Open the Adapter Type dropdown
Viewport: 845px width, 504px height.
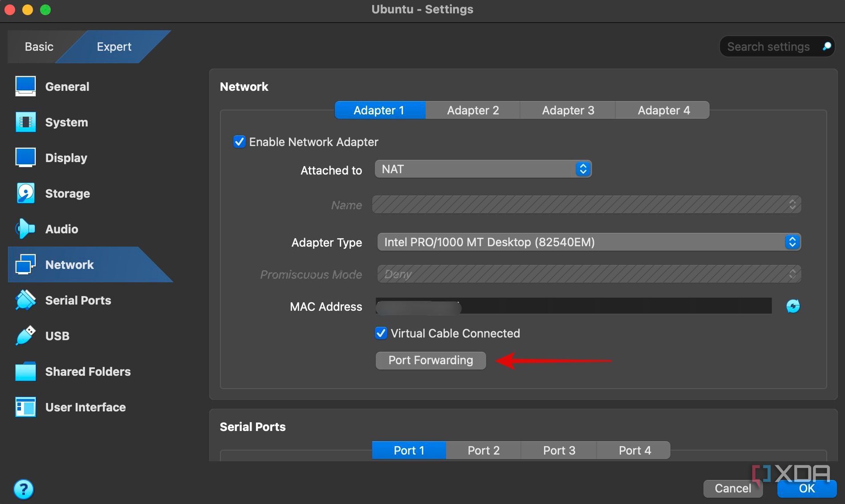click(589, 242)
